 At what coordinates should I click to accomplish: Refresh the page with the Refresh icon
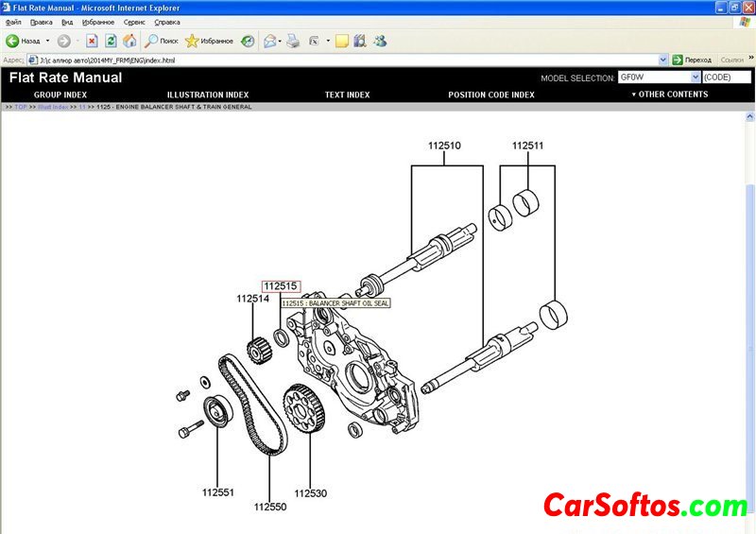(x=111, y=41)
